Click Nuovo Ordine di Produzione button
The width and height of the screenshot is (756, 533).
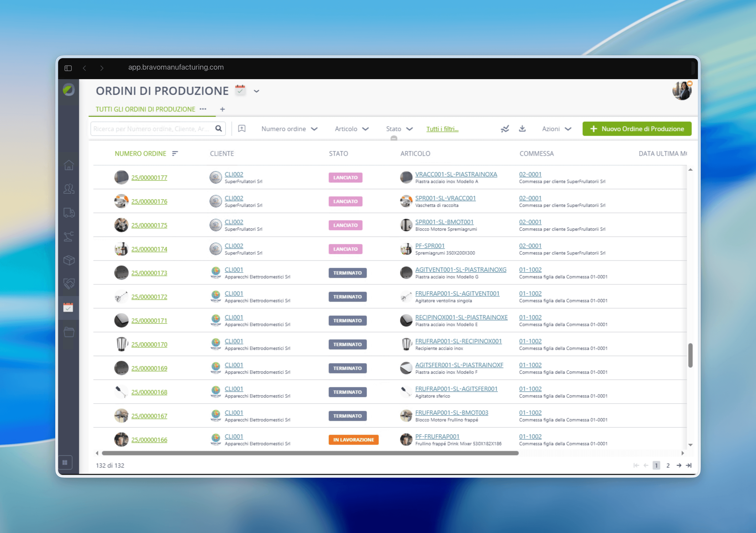point(637,129)
